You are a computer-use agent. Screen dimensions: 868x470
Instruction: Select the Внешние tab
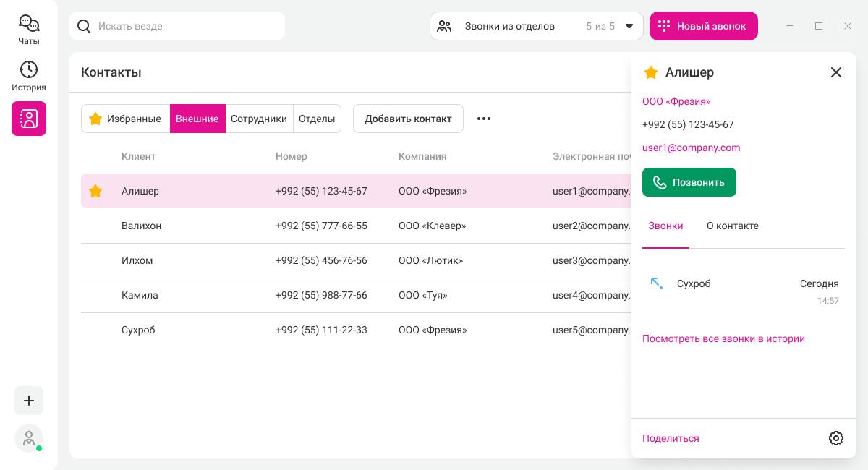pyautogui.click(x=197, y=119)
